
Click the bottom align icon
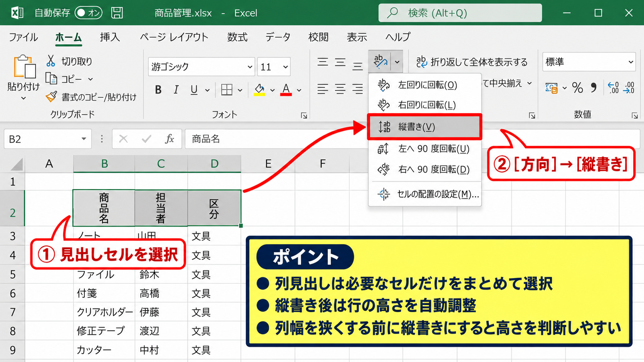coord(357,66)
